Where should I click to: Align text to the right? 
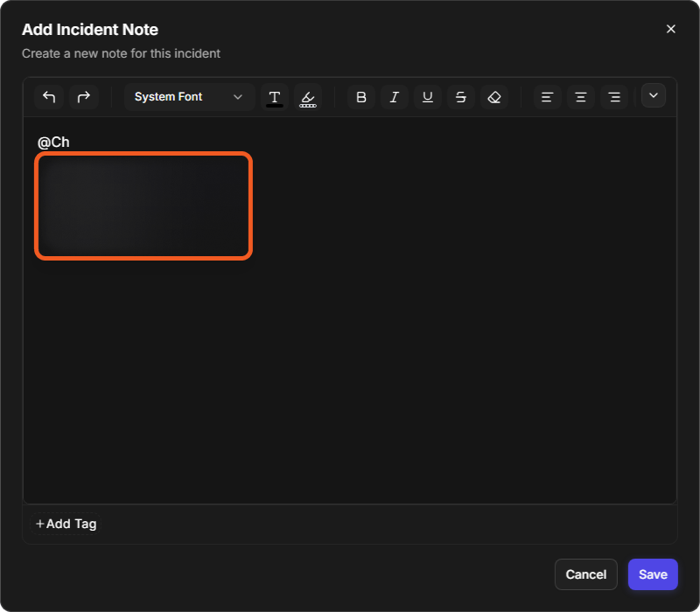(x=614, y=97)
